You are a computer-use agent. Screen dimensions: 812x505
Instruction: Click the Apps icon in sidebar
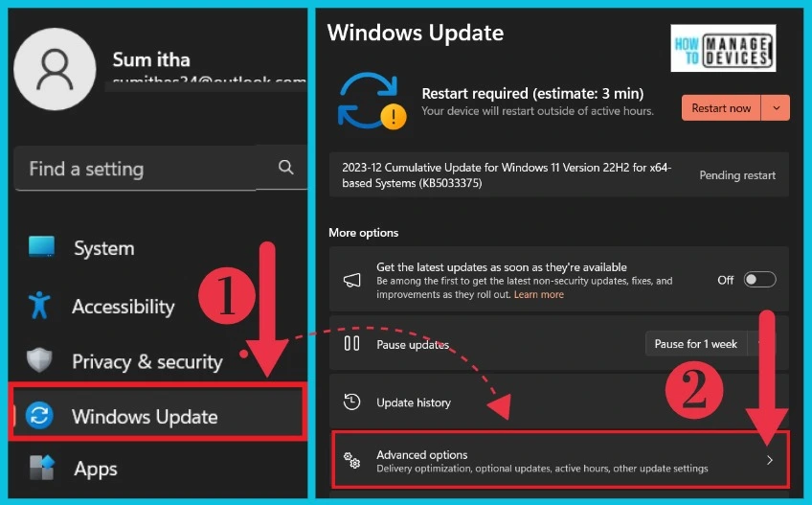click(41, 468)
